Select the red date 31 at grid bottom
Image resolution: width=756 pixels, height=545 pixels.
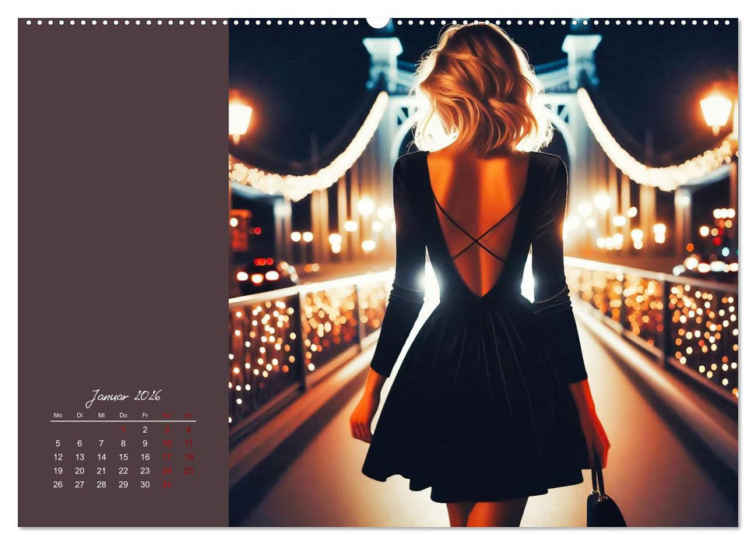coord(167,483)
